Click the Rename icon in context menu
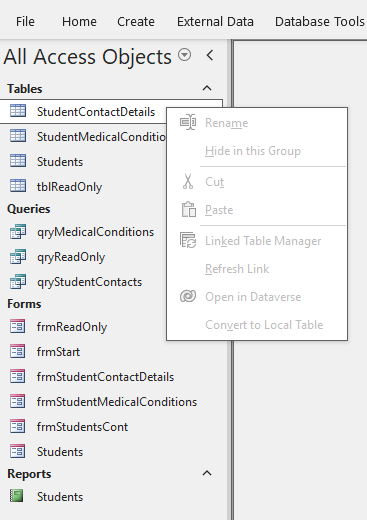 188,122
